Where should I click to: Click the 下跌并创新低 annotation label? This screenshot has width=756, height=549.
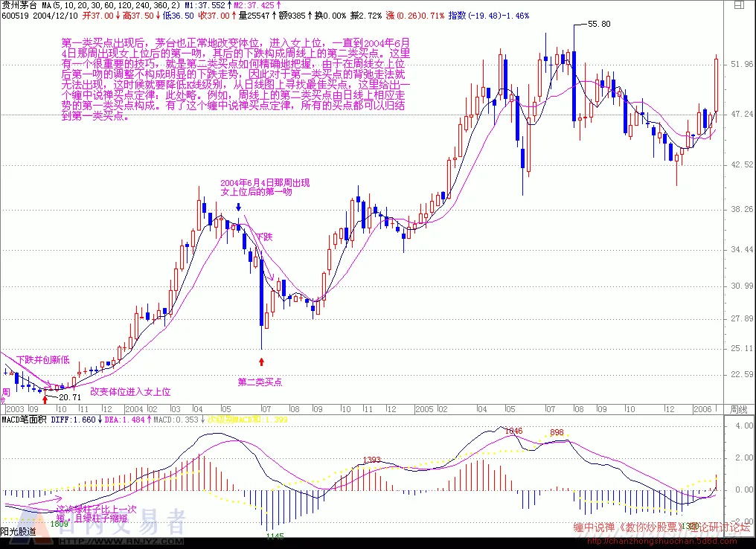pos(43,360)
